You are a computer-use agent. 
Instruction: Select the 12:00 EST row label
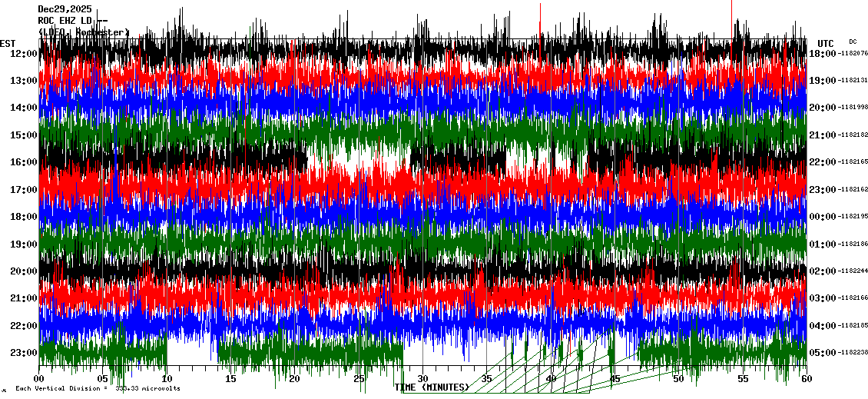pos(23,53)
